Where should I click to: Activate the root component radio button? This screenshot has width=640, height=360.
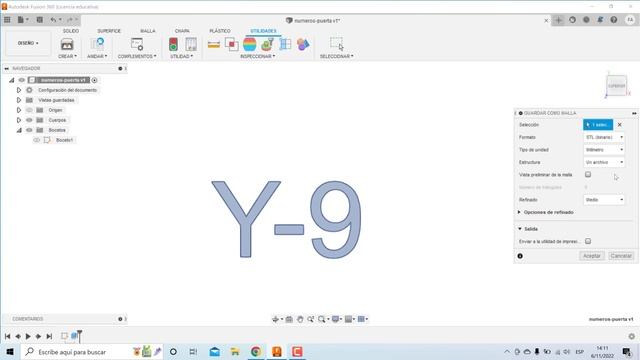point(94,80)
